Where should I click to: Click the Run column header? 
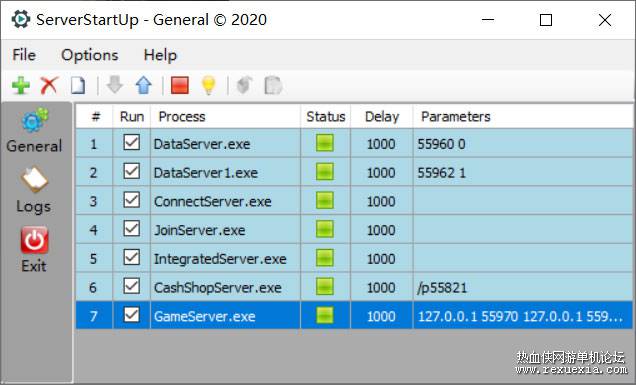[x=132, y=117]
